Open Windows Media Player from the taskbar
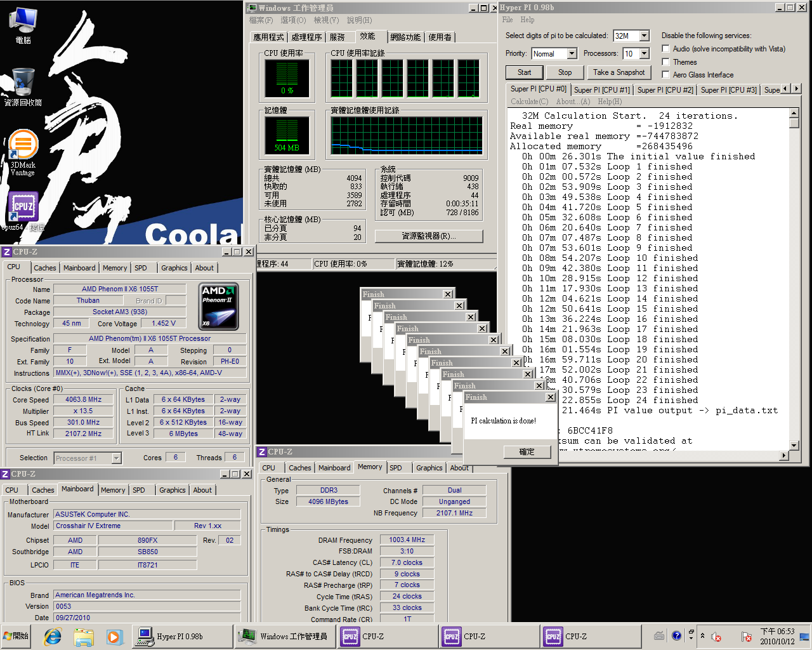This screenshot has height=650, width=812. point(114,637)
